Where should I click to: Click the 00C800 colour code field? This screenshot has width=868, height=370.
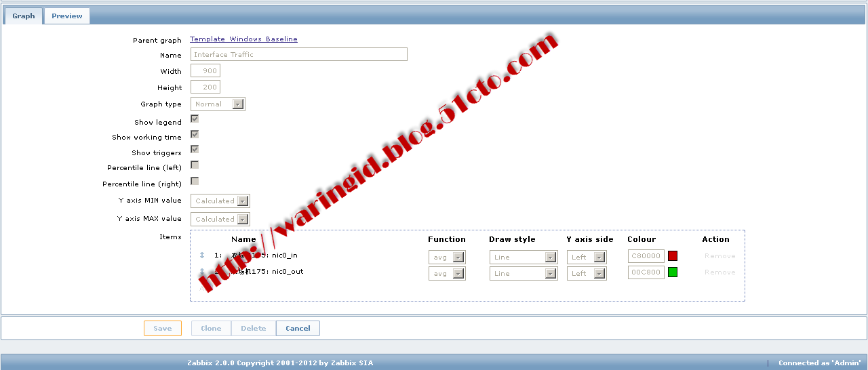[646, 272]
